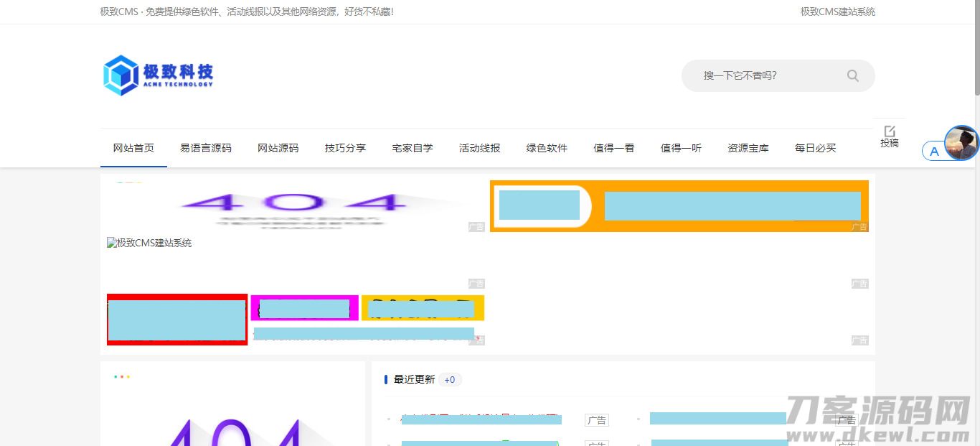Open the 活动线报 menu item
The height and width of the screenshot is (446, 980).
point(479,147)
